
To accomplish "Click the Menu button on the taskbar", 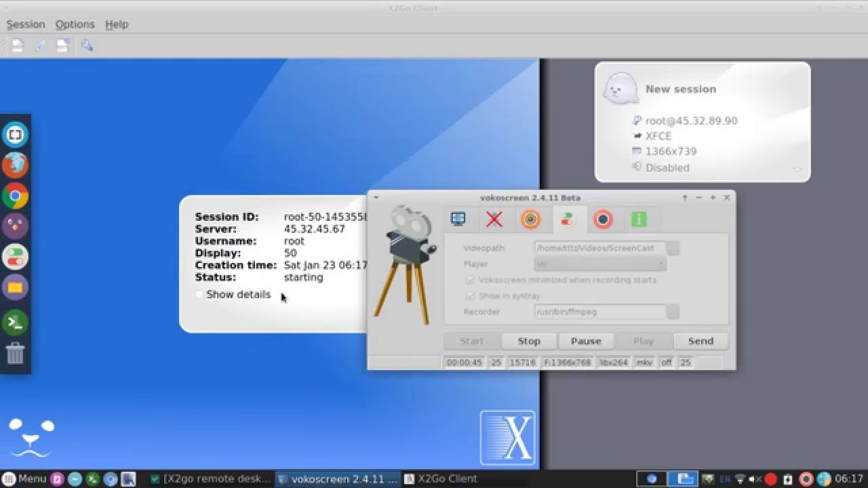I will point(24,479).
